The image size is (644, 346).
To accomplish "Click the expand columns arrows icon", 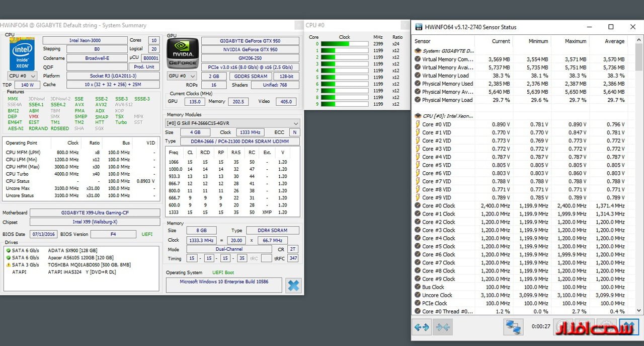I will (422, 327).
